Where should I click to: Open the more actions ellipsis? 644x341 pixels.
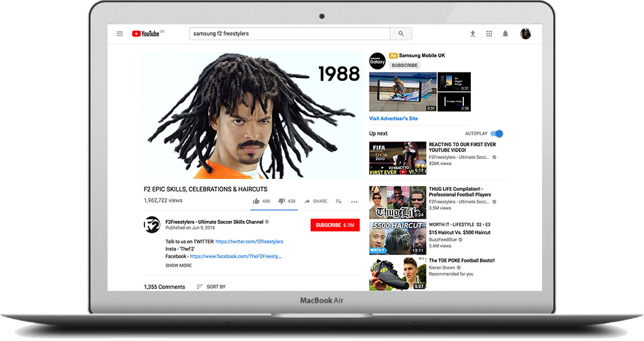(354, 201)
